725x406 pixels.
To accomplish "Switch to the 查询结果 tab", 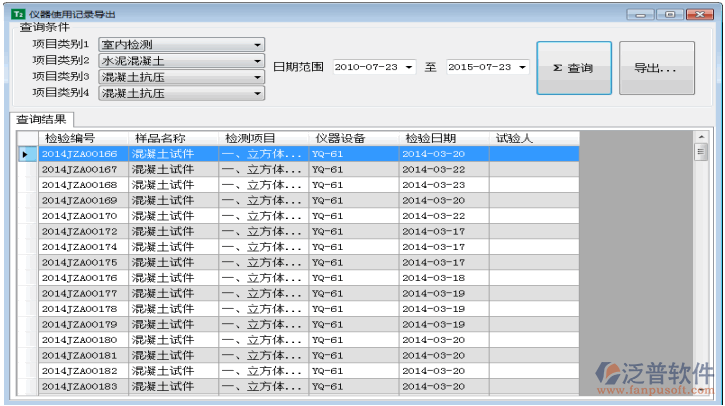I will click(41, 120).
